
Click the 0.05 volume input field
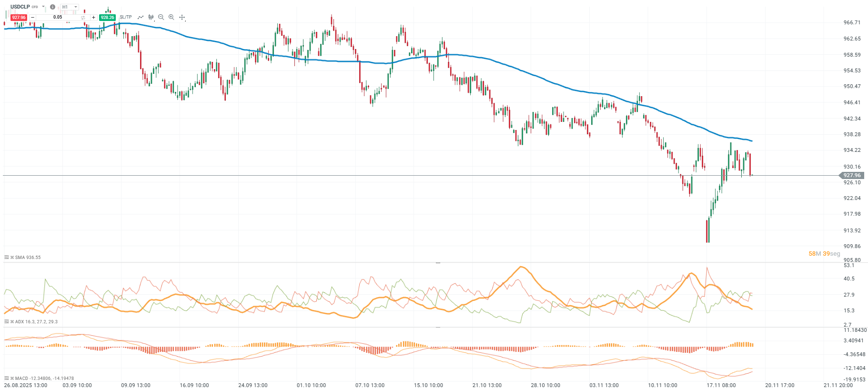pos(58,17)
